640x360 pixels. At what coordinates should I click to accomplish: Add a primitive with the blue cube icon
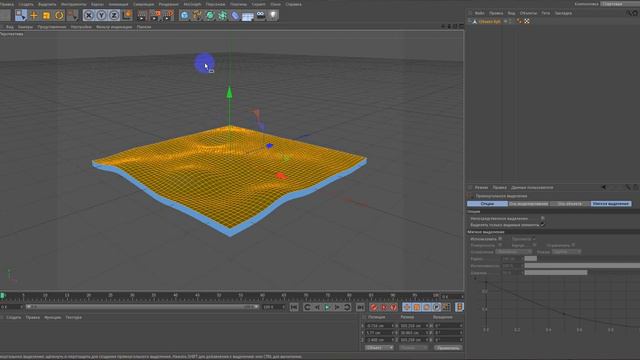coord(184,16)
